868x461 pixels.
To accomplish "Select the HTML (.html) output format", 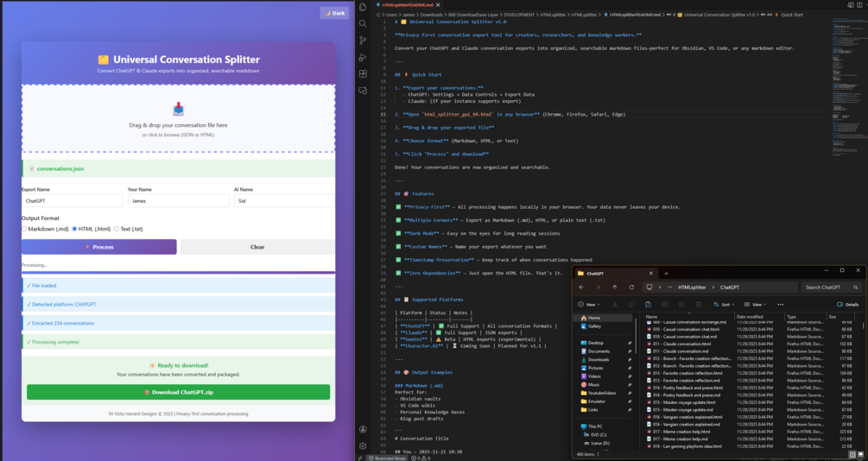I will pos(75,229).
